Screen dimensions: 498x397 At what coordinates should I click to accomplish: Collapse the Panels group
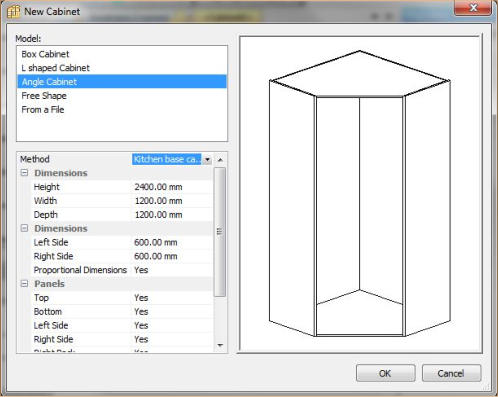click(24, 284)
